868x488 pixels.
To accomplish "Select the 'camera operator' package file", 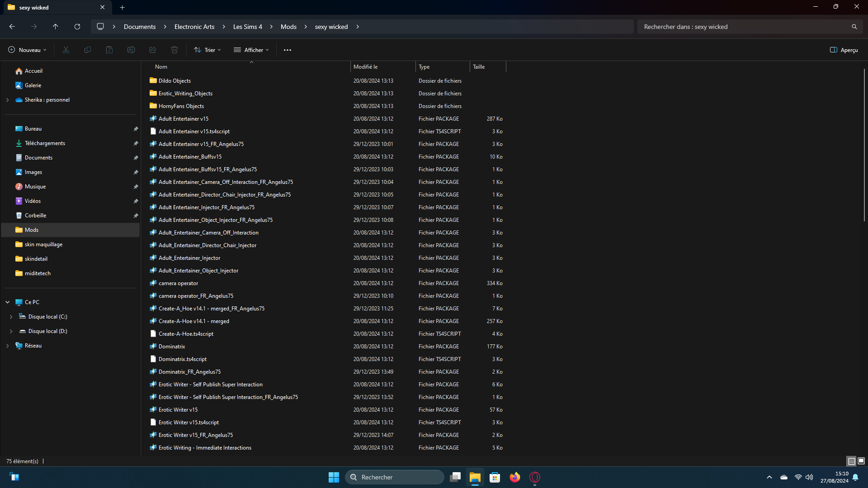I will pos(178,283).
